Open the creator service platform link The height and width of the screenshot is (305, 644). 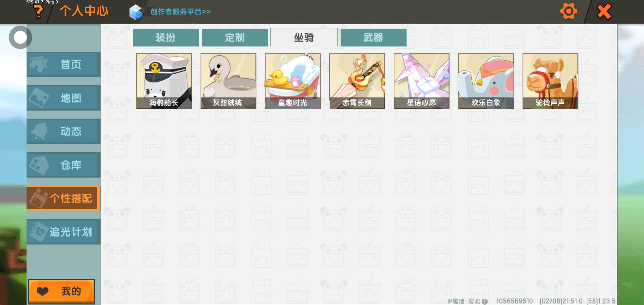tap(180, 12)
